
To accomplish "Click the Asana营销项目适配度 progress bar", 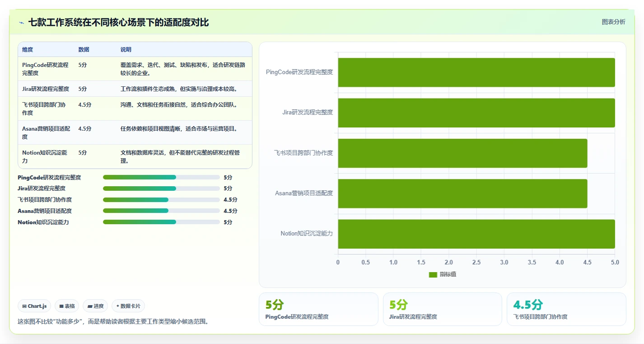I will pyautogui.click(x=161, y=211).
